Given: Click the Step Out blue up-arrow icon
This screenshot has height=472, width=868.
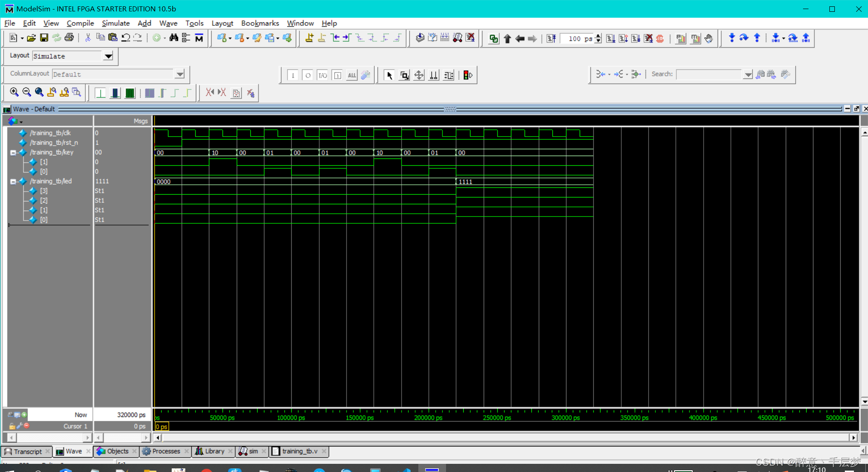Looking at the screenshot, I should [x=757, y=38].
